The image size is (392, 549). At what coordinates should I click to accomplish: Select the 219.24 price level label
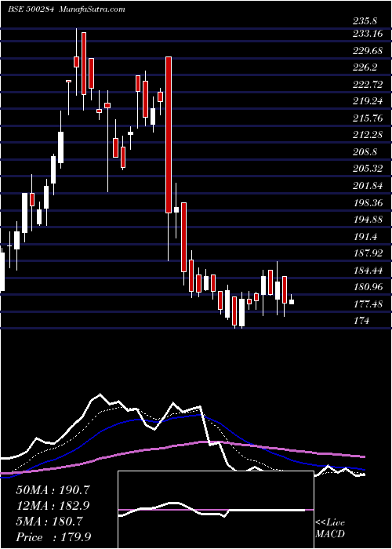(367, 101)
